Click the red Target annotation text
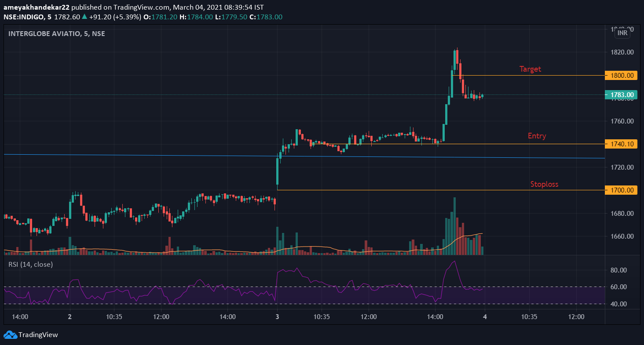Viewport: 644px width, 345px height. point(530,69)
